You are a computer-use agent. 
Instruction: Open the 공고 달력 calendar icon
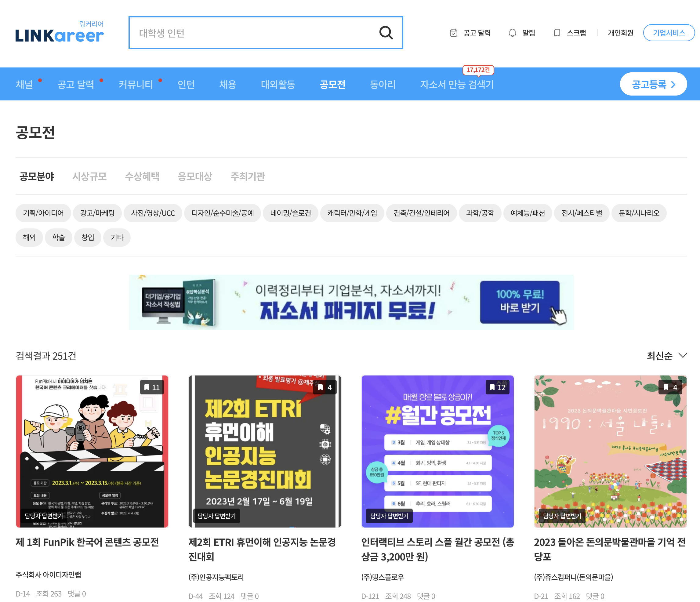tap(453, 33)
